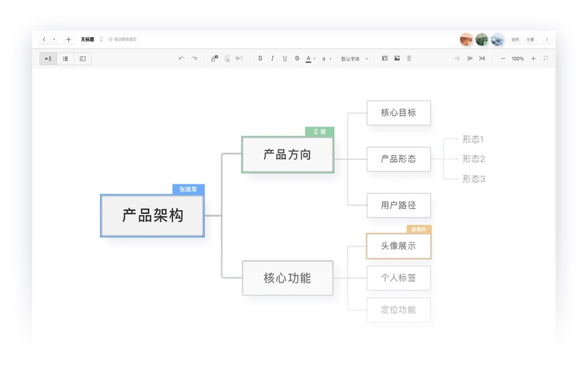Click the trash delete icon
This screenshot has height=392, width=588.
coord(409,59)
